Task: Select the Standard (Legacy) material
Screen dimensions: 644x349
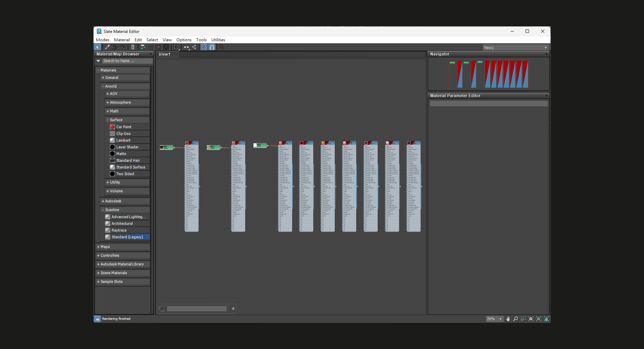Action: tap(127, 237)
